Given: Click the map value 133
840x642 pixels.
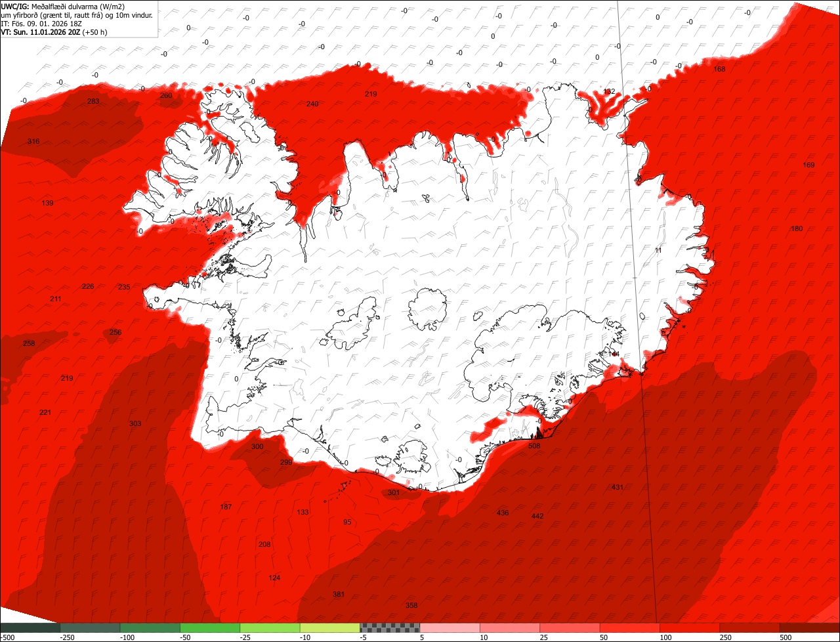Looking at the screenshot, I should (x=303, y=512).
